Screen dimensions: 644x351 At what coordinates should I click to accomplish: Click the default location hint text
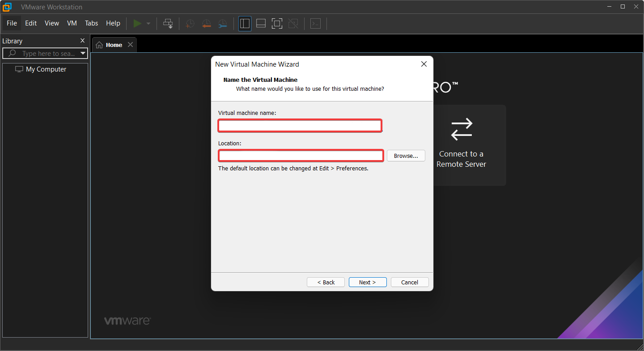[293, 169]
